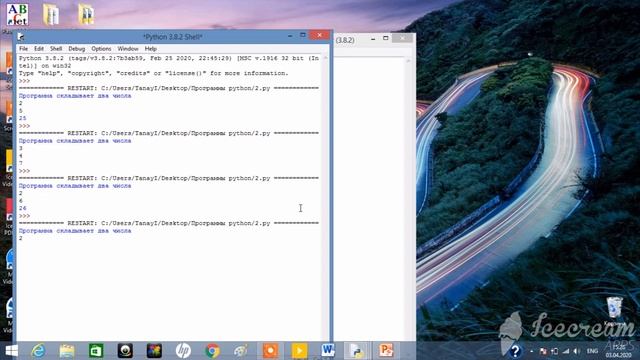Select the second folder on the desktop
Viewport: 640px width, 360px height.
point(86,15)
